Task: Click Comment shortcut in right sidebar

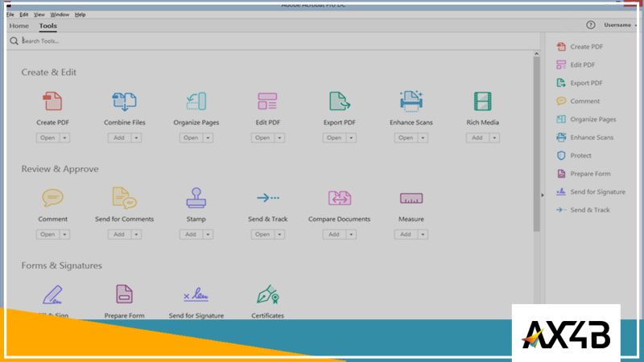Action: [578, 101]
